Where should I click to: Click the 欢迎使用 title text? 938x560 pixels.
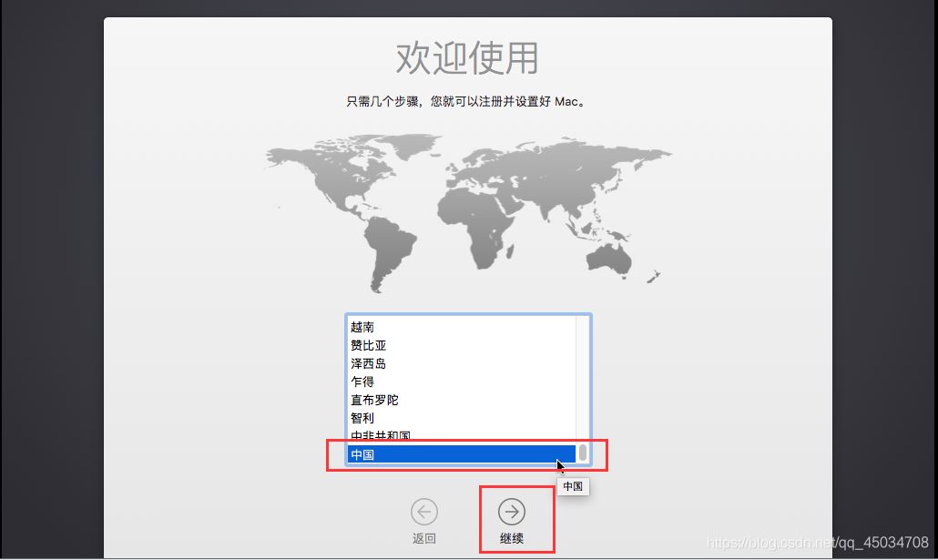(x=468, y=57)
